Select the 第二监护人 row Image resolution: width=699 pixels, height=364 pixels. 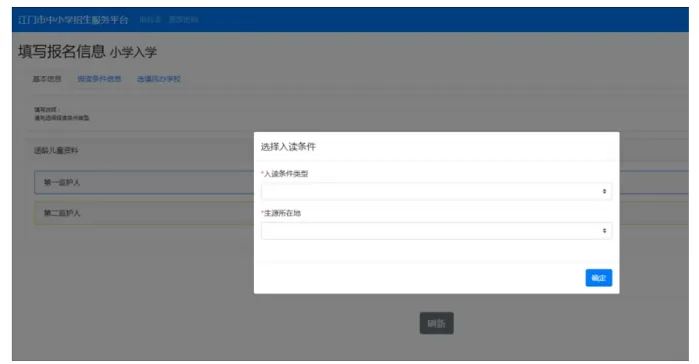click(362, 213)
